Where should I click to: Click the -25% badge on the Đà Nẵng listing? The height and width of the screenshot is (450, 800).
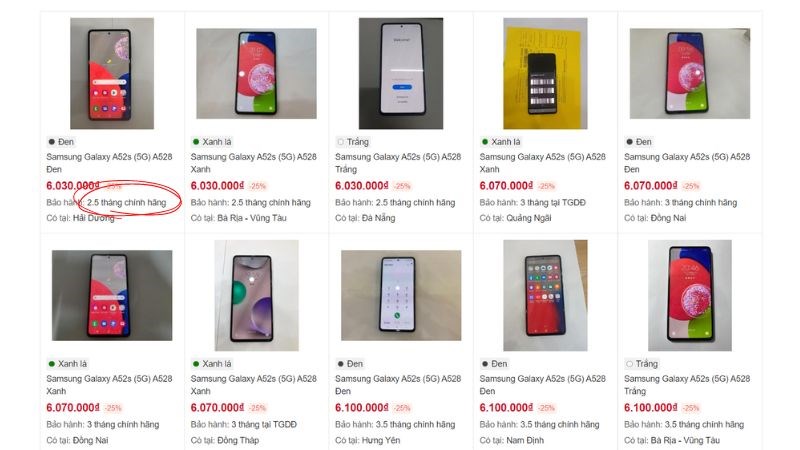[402, 186]
